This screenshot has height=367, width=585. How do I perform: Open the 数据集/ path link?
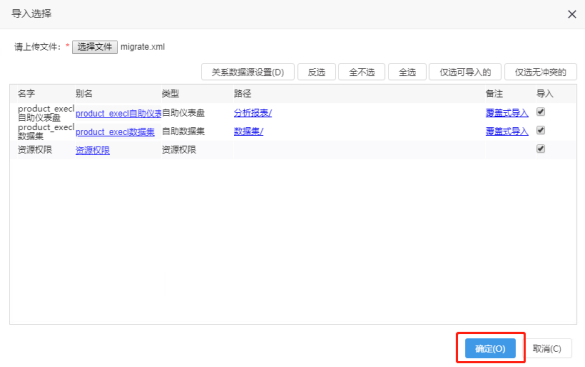(x=248, y=132)
